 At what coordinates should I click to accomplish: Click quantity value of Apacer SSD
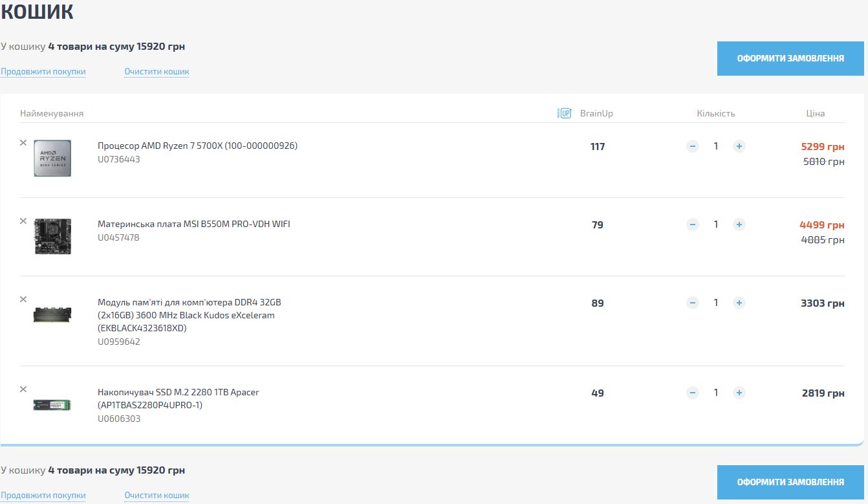pyautogui.click(x=716, y=393)
